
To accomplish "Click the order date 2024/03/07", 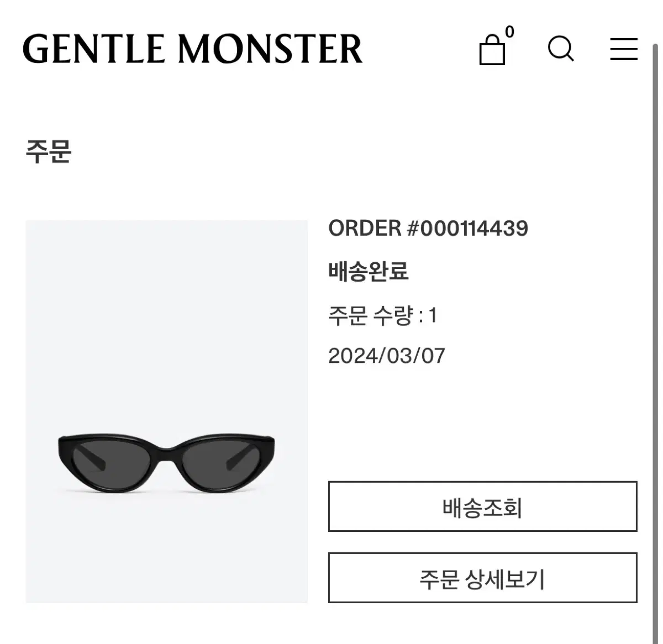I will 387,356.
